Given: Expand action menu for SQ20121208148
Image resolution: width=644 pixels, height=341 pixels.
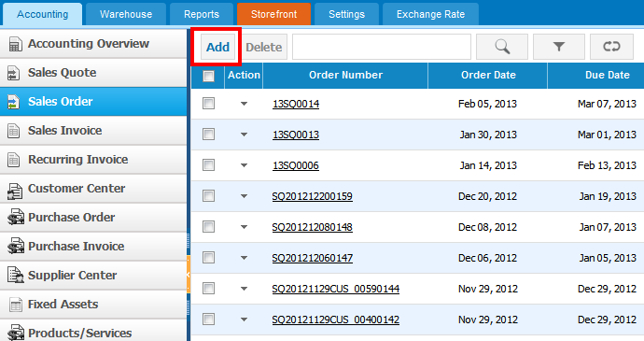Looking at the screenshot, I should point(244,227).
